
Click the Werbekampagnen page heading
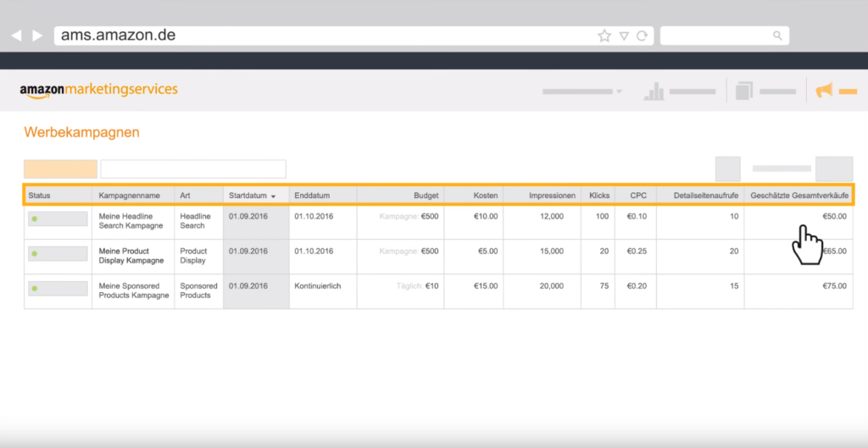click(x=82, y=132)
